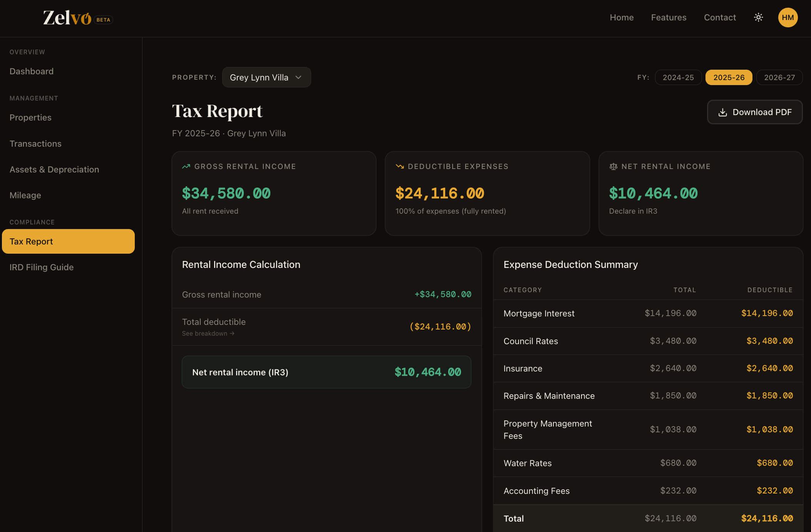Open the Tax Report sidebar item
Screen dimensions: 811x532
click(68, 241)
